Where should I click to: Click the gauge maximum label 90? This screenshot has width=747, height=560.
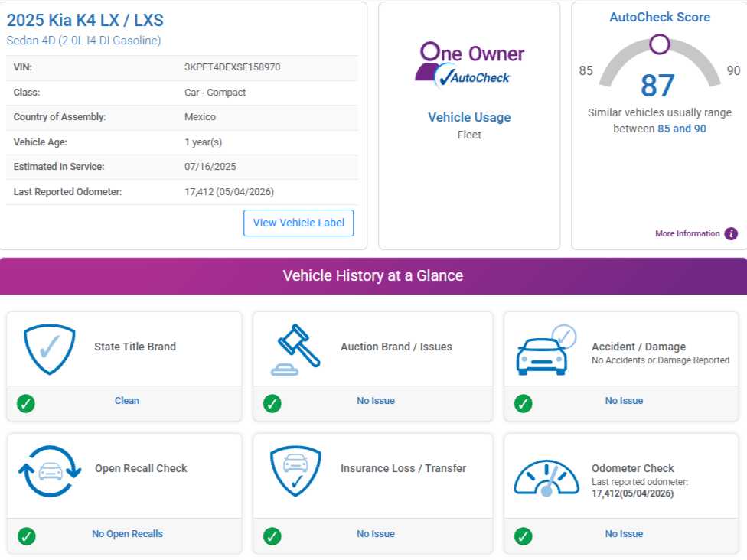[733, 70]
